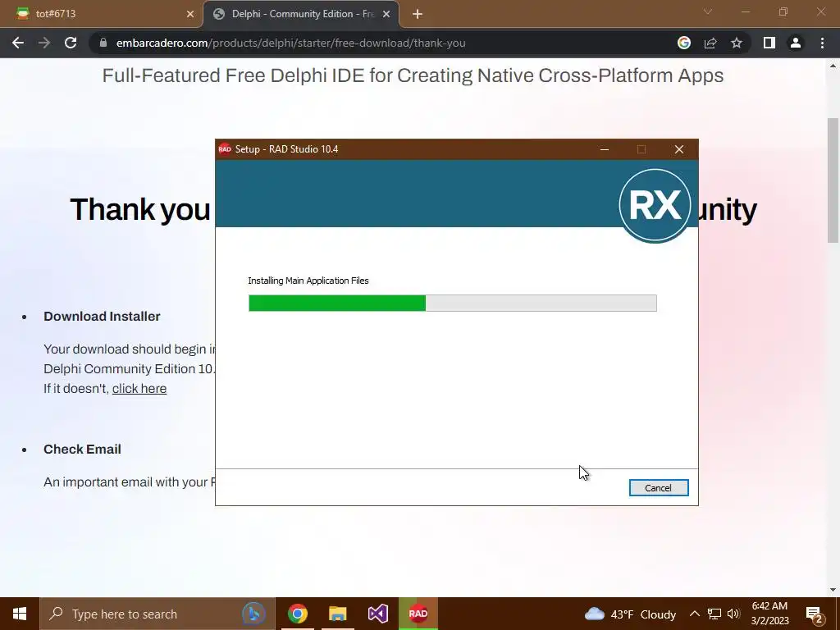Click the address bar URL
Viewport: 840px width, 630px height.
click(x=290, y=43)
